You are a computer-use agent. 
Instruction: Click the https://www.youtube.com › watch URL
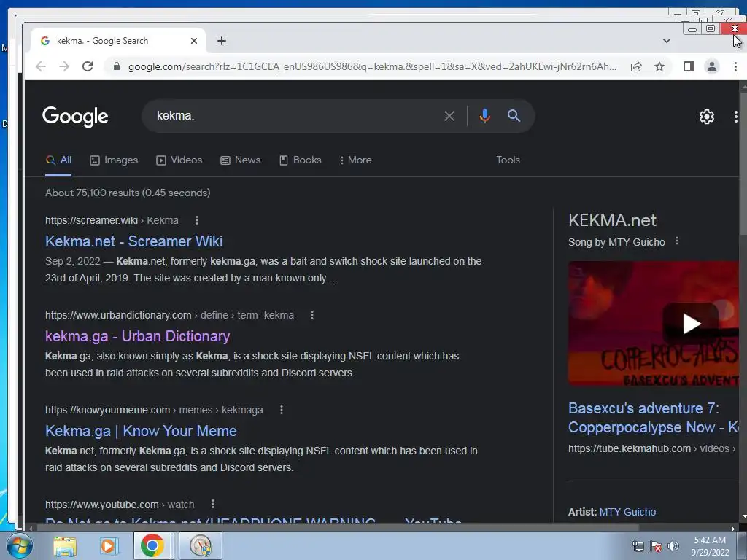pos(120,505)
